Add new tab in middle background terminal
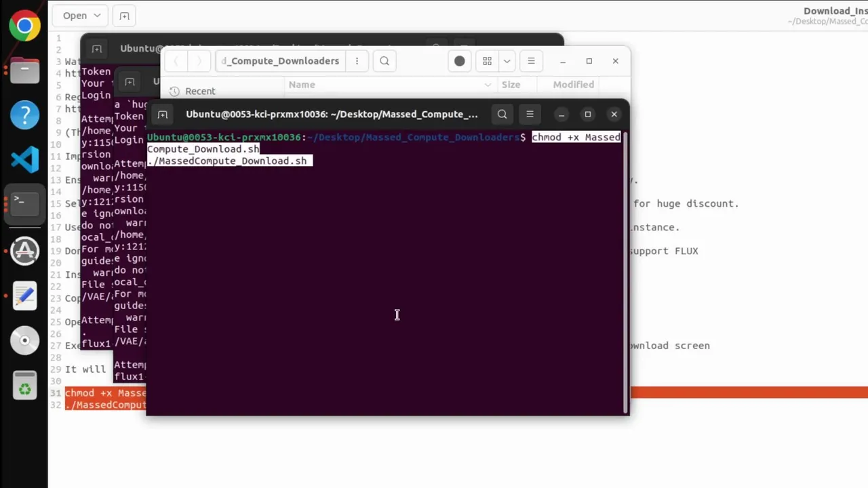Image resolution: width=868 pixels, height=488 pixels. click(x=130, y=82)
